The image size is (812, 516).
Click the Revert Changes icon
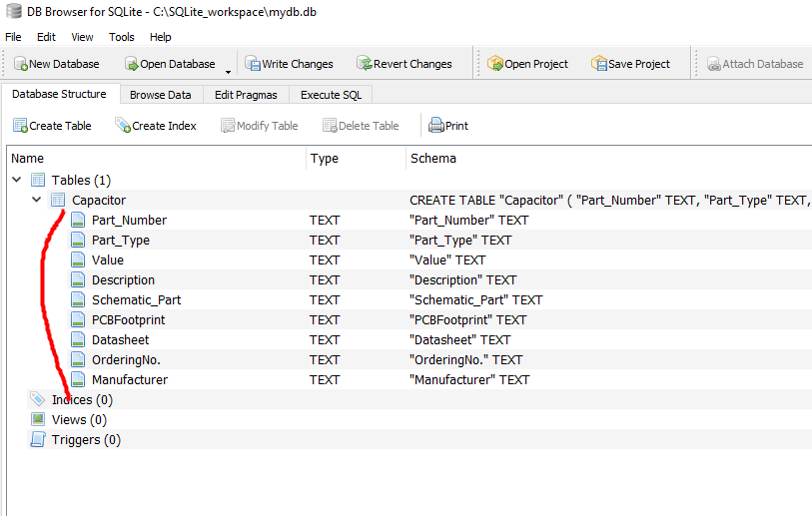pos(365,64)
